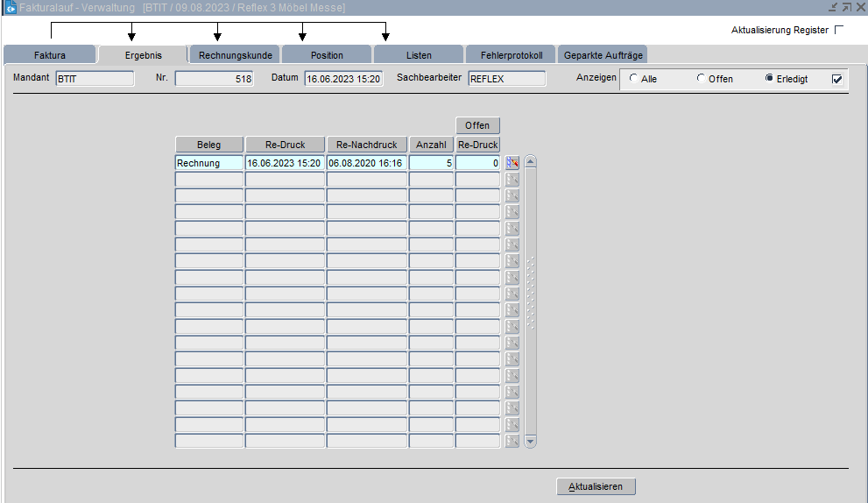Viewport: 868px width, 503px height.
Task: Switch to the Faktura tab
Action: point(50,55)
